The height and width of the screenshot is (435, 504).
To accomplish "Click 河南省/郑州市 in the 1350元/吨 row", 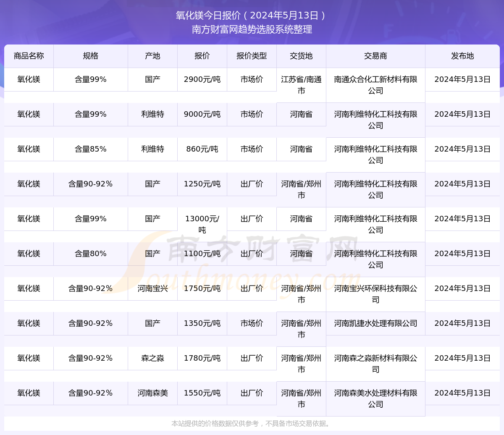I will tap(301, 329).
